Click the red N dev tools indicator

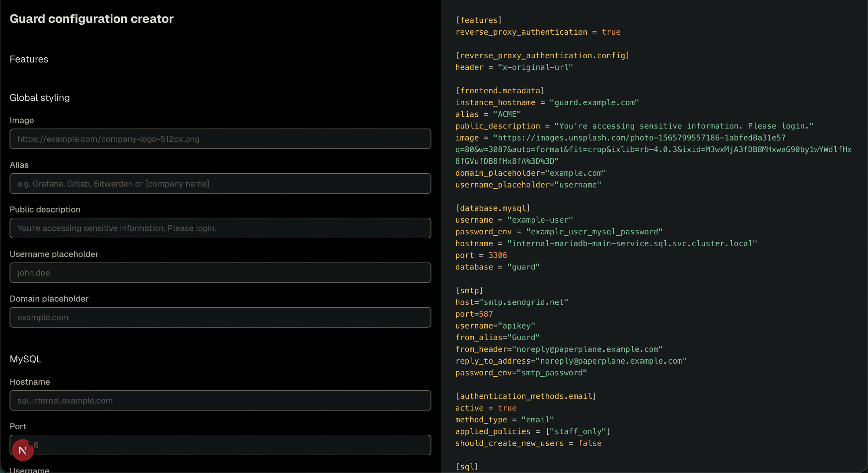(x=23, y=450)
